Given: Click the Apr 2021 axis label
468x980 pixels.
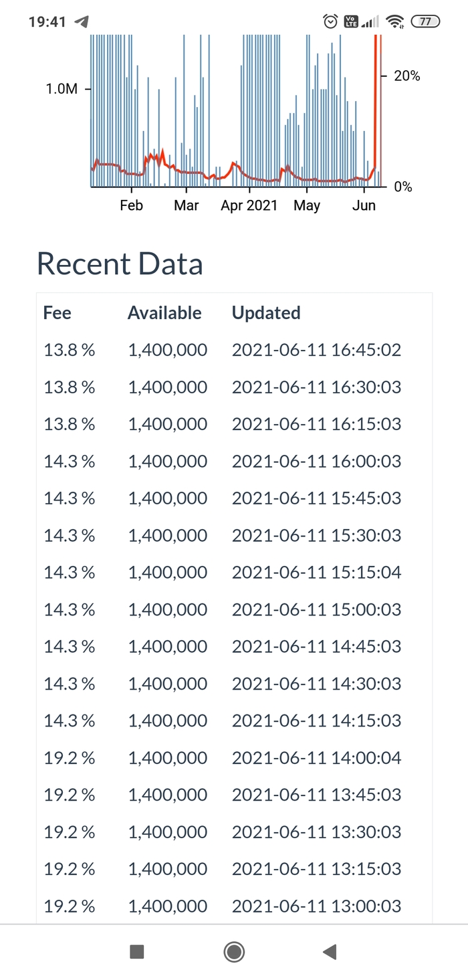Looking at the screenshot, I should pyautogui.click(x=249, y=205).
